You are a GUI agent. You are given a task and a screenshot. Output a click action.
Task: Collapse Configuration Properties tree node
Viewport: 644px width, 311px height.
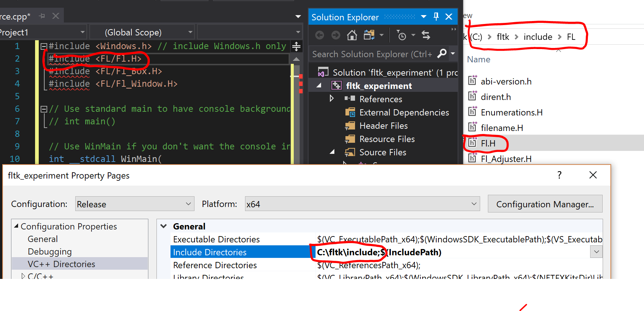(16, 226)
